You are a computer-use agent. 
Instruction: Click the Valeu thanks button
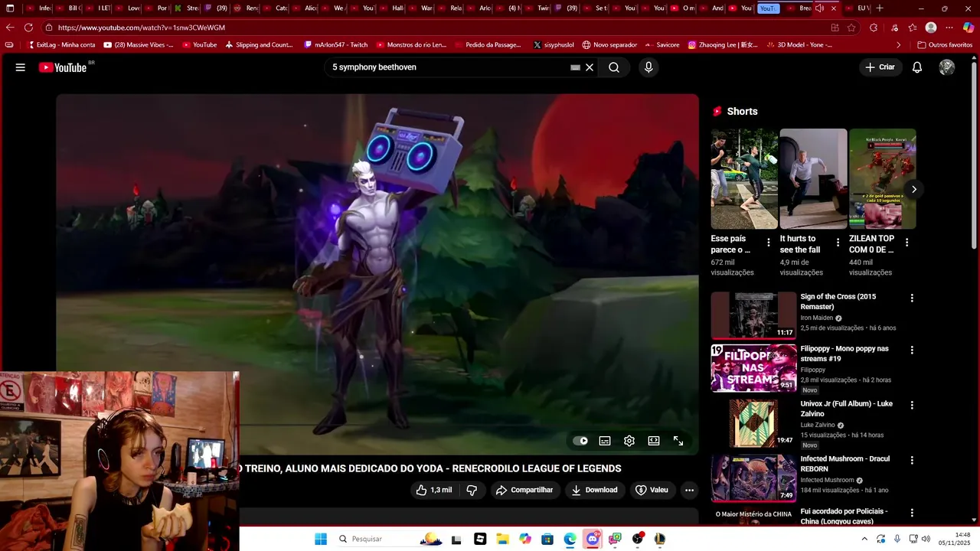(x=652, y=490)
